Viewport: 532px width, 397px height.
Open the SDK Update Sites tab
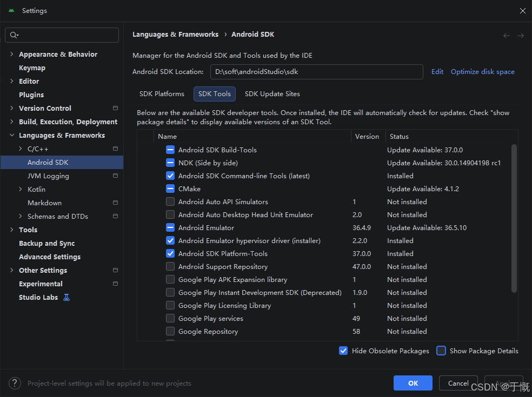(x=272, y=94)
